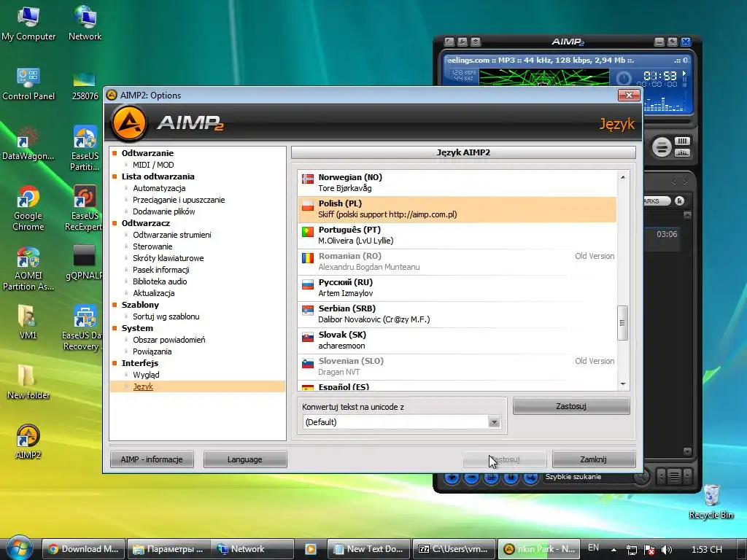747x560 pixels.
Task: Click the EN language indicator in taskbar
Action: click(594, 548)
